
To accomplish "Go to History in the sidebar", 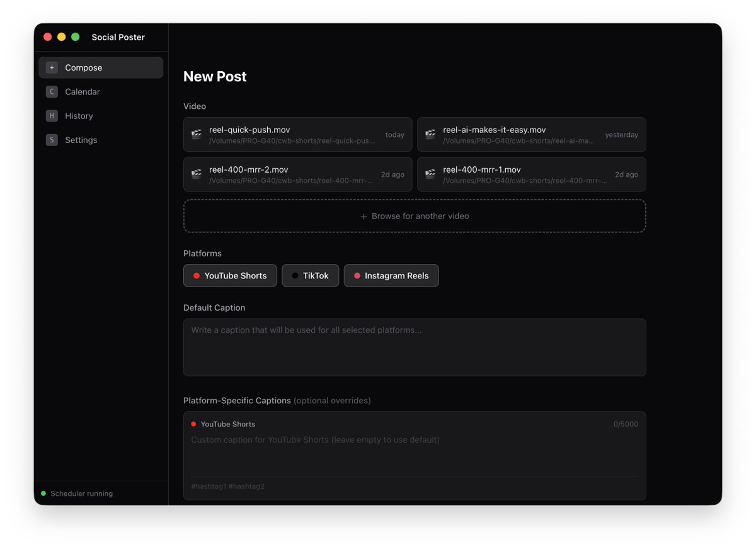I will (101, 116).
